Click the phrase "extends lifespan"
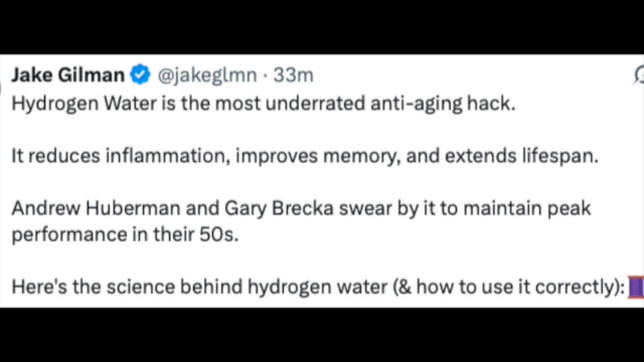The height and width of the screenshot is (362, 644). (x=521, y=156)
